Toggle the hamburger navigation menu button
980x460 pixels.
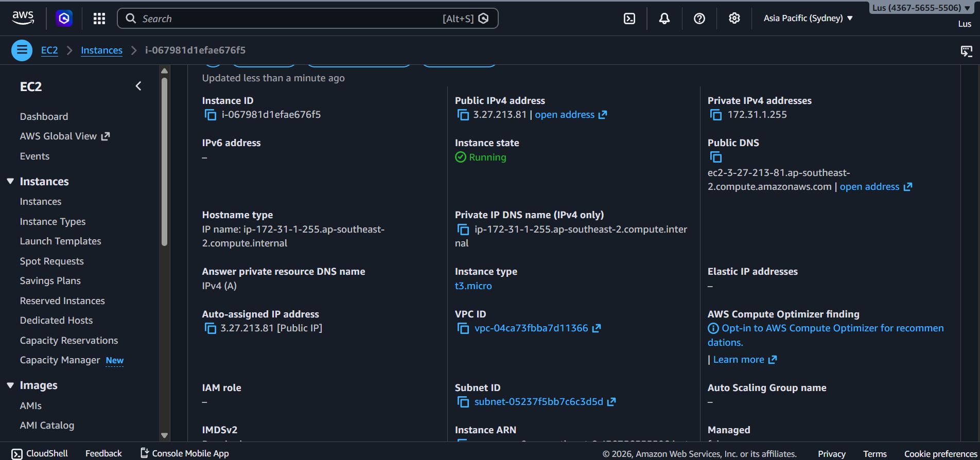tap(22, 50)
